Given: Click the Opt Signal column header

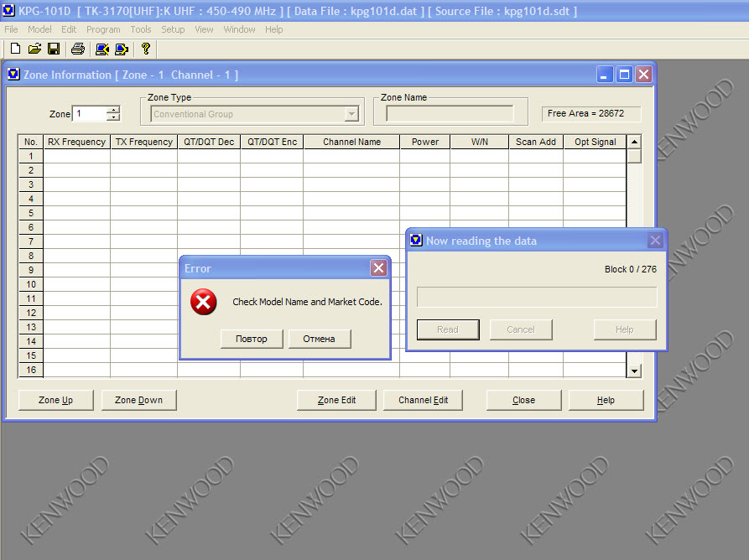Looking at the screenshot, I should coord(596,142).
